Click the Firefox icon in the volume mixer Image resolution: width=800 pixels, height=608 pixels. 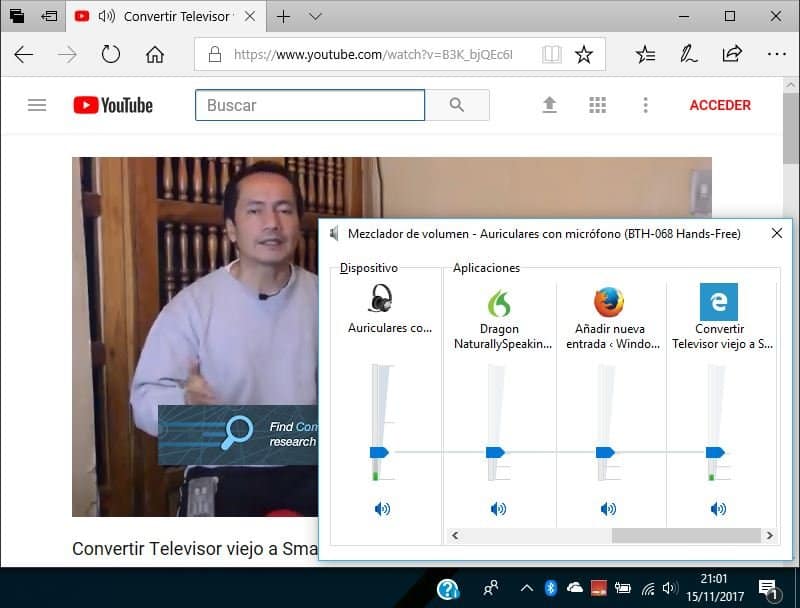(x=608, y=300)
